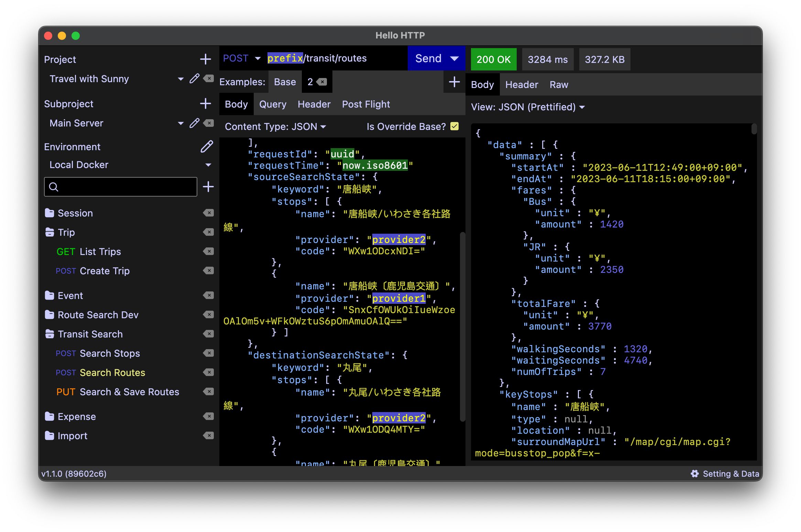Image resolution: width=801 pixels, height=532 pixels.
Task: Add a new example with plus icon
Action: 454,82
